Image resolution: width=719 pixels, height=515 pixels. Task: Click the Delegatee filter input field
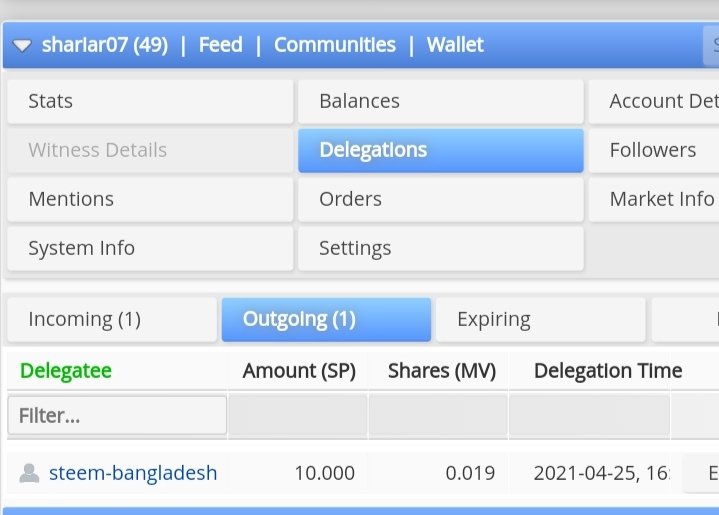(117, 415)
